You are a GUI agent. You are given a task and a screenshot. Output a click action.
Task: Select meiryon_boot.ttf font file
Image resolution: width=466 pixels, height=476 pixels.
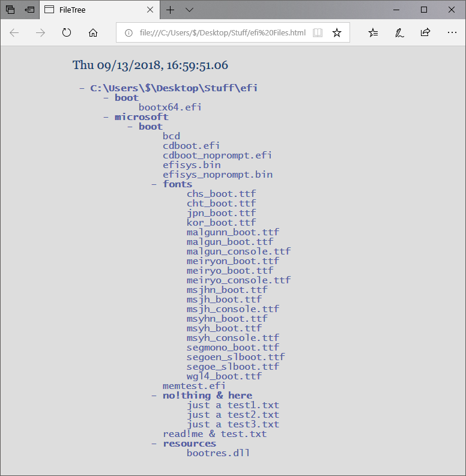232,261
